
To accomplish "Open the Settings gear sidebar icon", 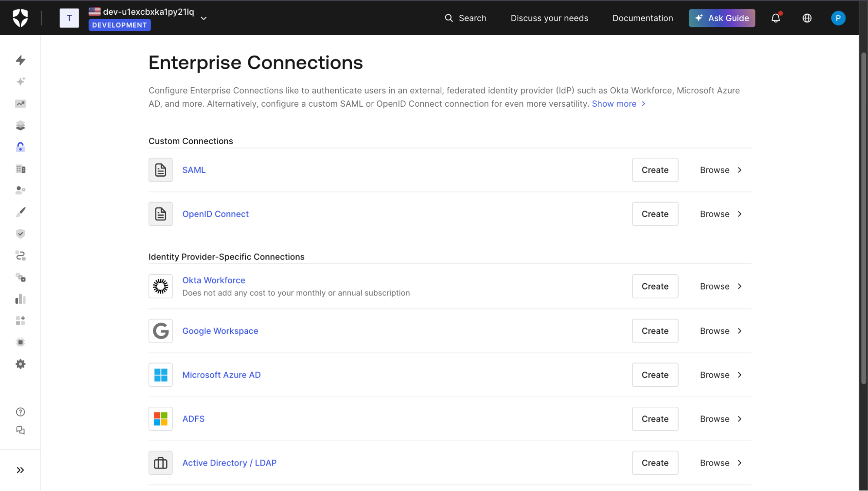I will pos(20,364).
